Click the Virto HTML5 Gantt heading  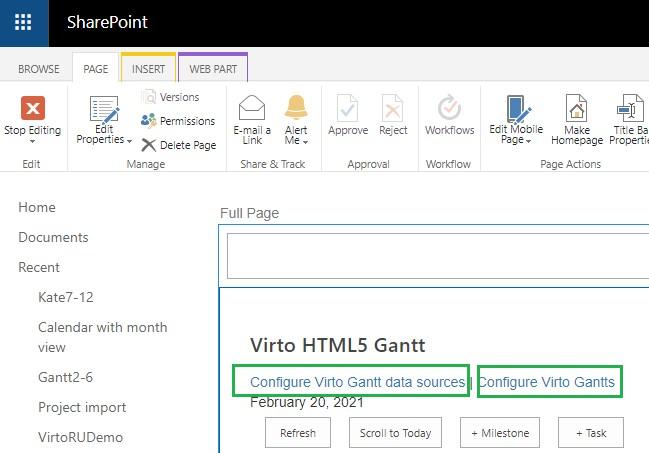coord(337,345)
